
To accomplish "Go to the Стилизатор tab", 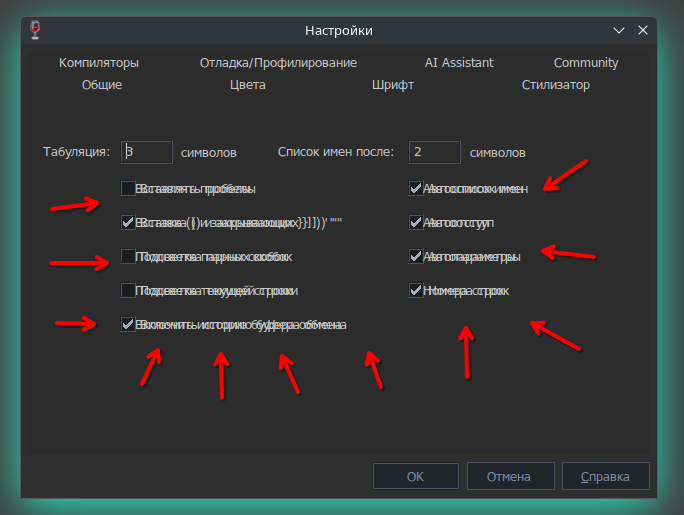I will coord(555,85).
